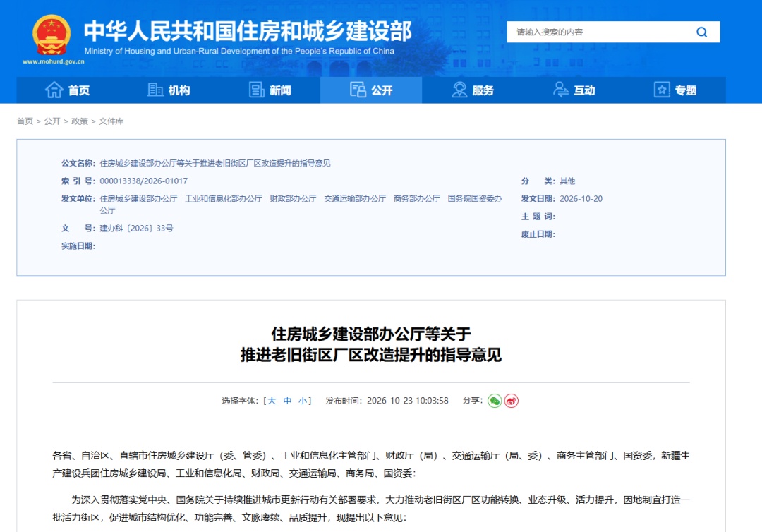The width and height of the screenshot is (762, 532).
Task: Click category value 其他
Action: click(567, 181)
